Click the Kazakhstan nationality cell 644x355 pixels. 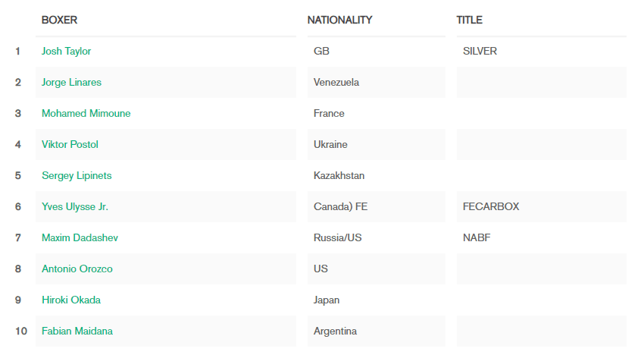(x=377, y=176)
